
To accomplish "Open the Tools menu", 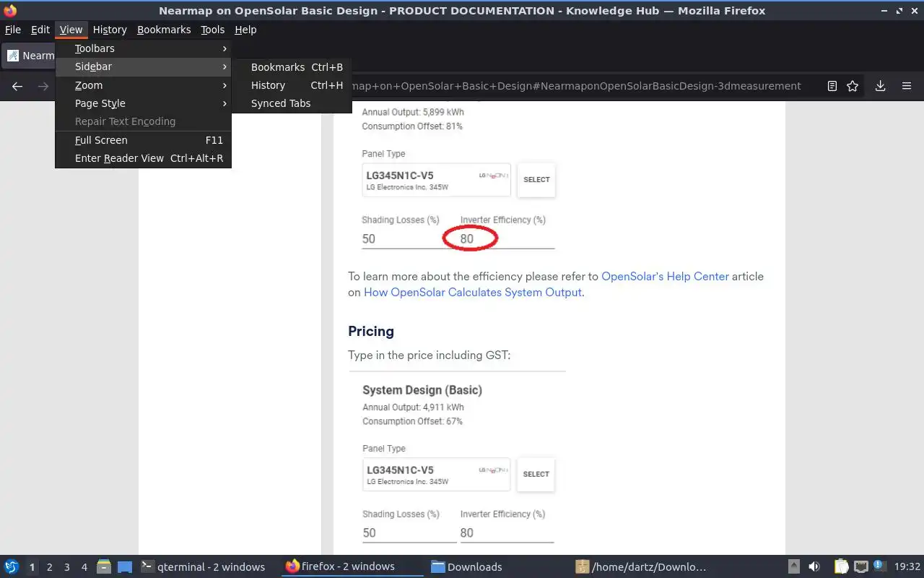I will [213, 30].
